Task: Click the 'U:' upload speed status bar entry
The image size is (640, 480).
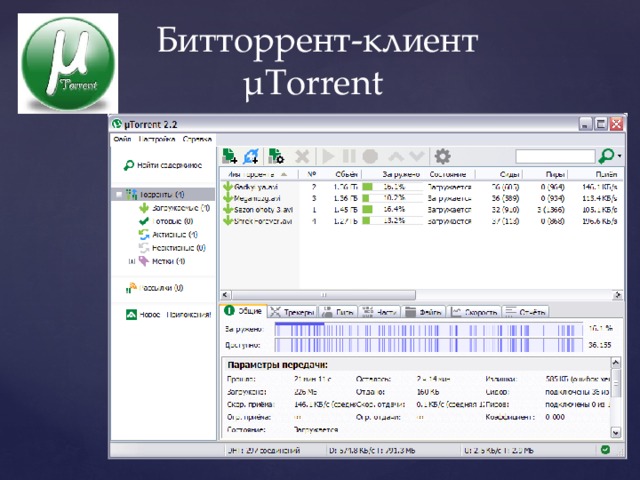Action: [x=499, y=451]
